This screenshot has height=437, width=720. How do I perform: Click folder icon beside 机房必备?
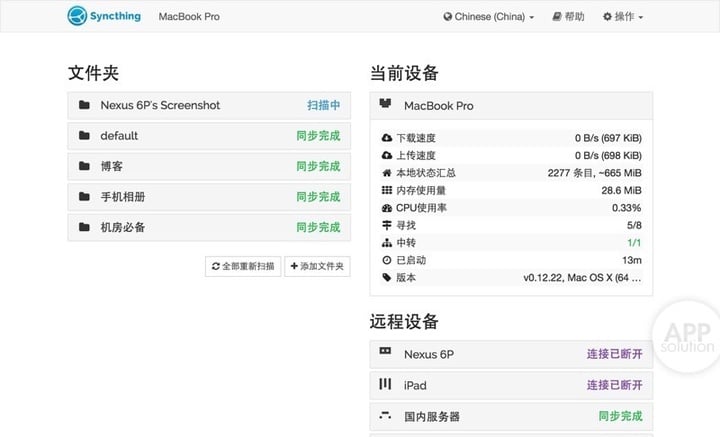84,227
